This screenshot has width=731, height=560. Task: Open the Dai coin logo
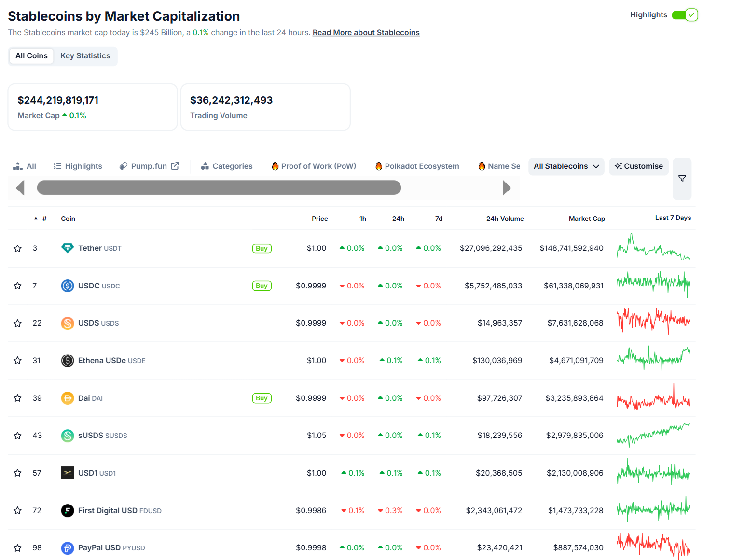[x=68, y=398]
